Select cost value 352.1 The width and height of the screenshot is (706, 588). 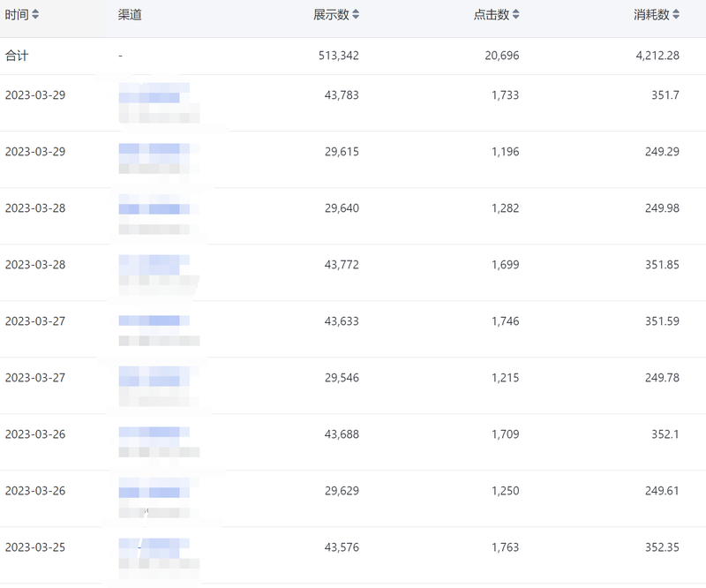(665, 434)
